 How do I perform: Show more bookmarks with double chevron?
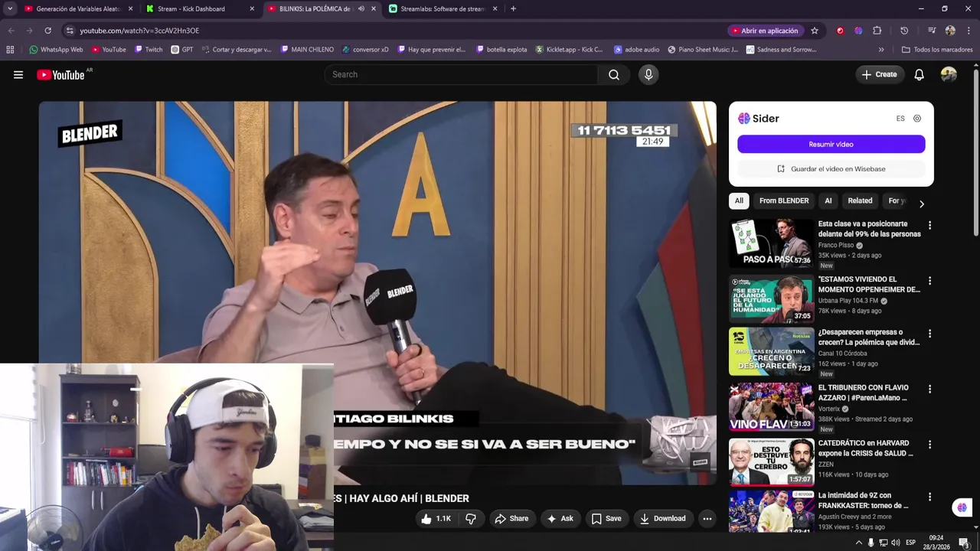pos(881,50)
